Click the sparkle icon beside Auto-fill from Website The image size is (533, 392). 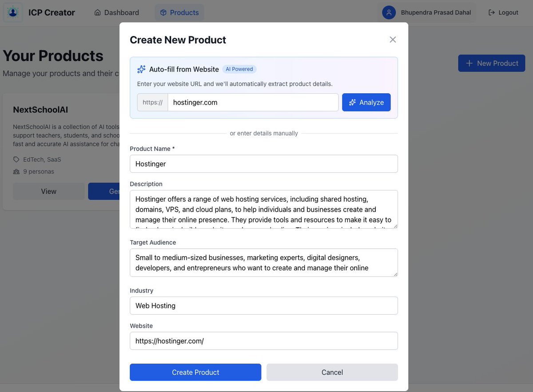[141, 69]
